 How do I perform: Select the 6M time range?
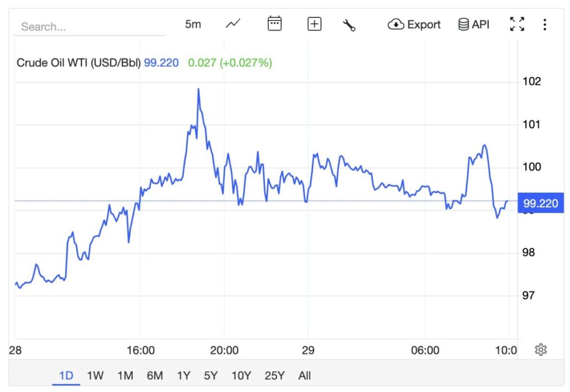tap(155, 375)
